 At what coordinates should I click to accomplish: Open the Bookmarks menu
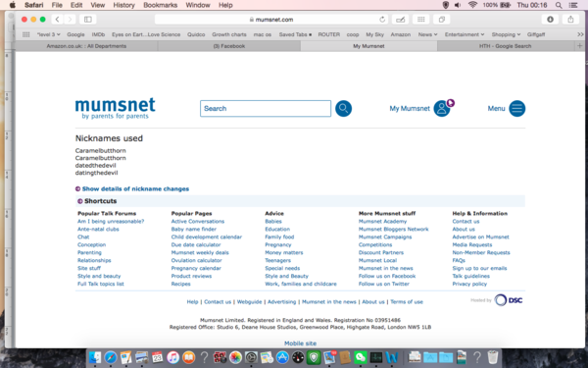pyautogui.click(x=160, y=5)
